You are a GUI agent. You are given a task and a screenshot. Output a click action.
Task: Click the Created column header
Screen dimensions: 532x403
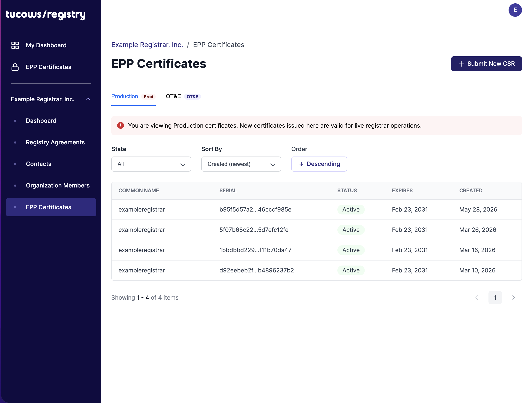pos(471,191)
